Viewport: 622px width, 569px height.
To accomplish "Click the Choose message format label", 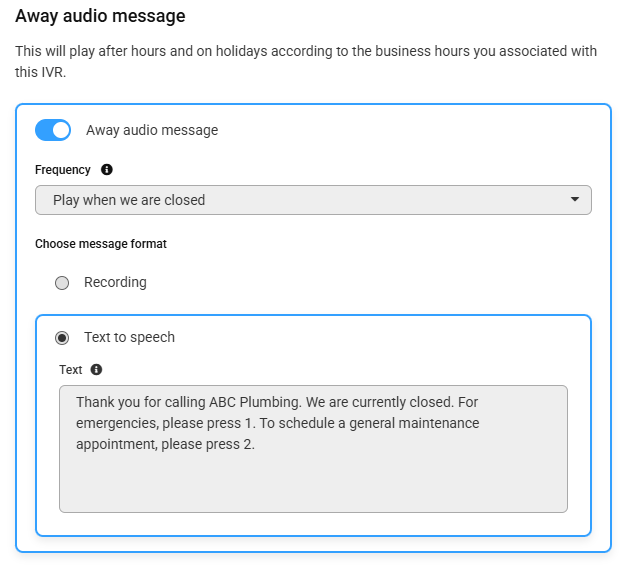I will click(101, 244).
